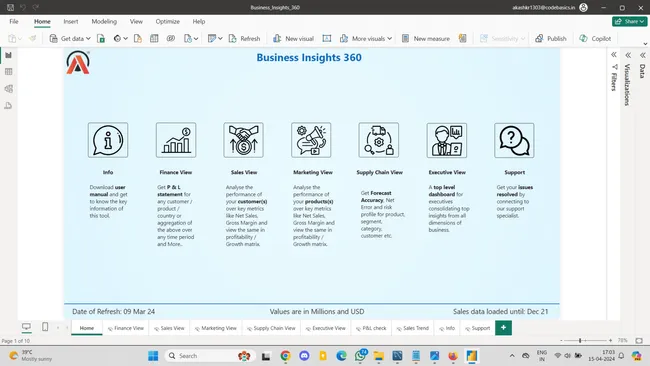
Task: Open the Marketing View megaphone icon
Action: pos(311,140)
